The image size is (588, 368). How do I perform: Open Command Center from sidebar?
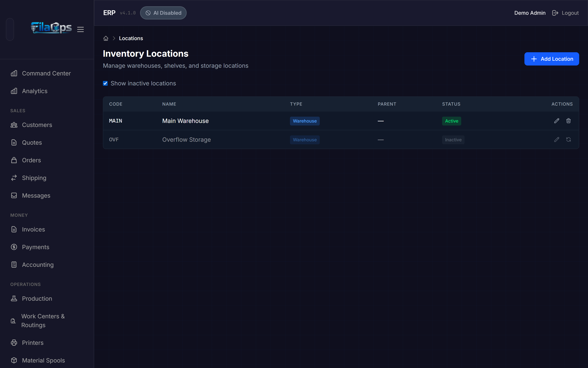[x=46, y=73]
